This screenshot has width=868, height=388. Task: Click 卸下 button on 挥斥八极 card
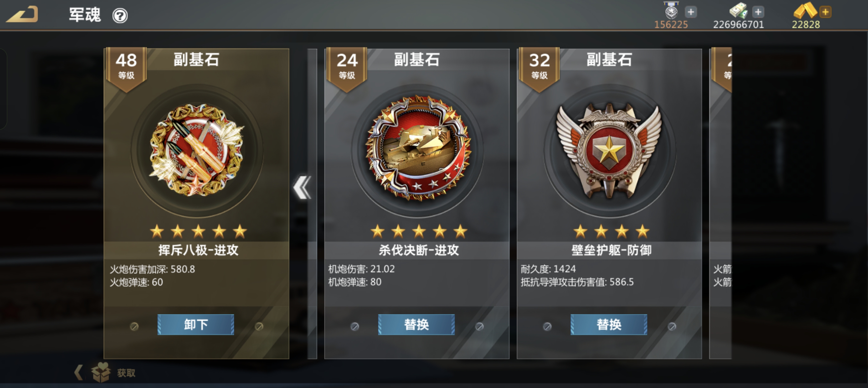(196, 324)
